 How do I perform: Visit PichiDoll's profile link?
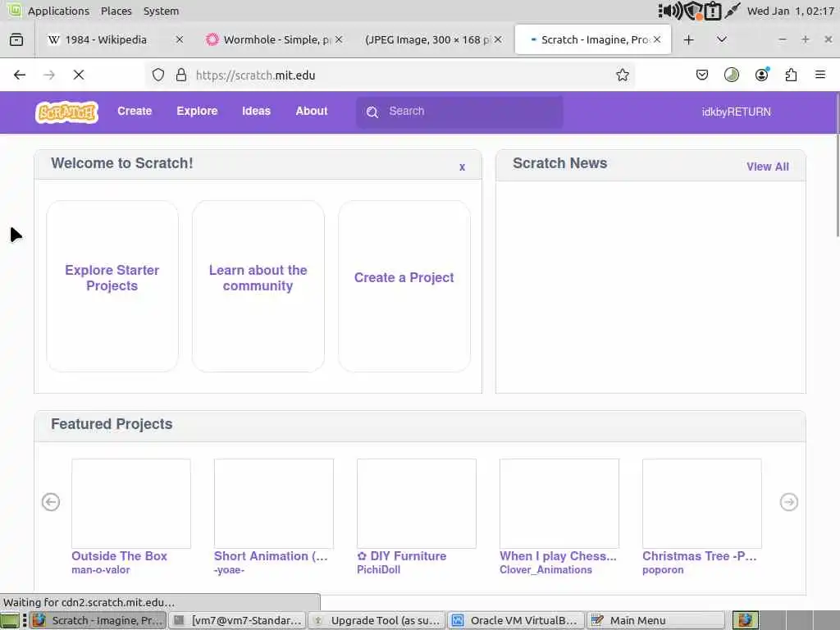pos(379,570)
